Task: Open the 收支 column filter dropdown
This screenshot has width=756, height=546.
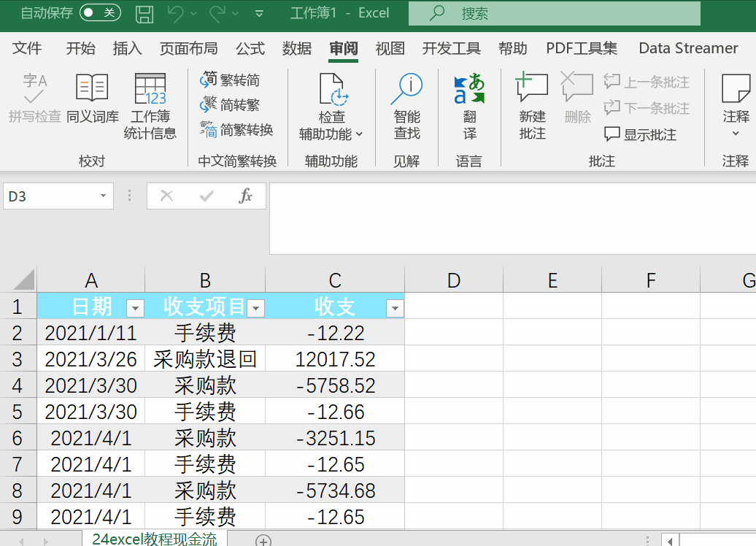Action: pyautogui.click(x=395, y=308)
